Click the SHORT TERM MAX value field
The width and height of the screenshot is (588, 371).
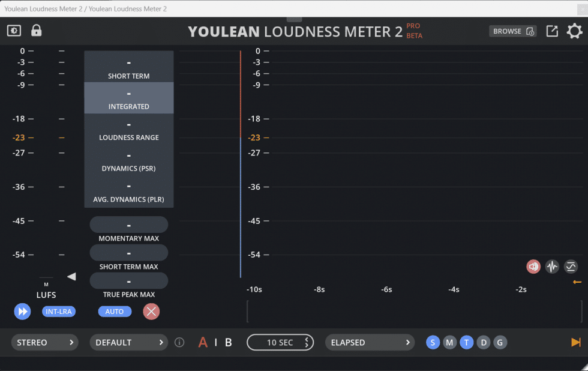128,253
